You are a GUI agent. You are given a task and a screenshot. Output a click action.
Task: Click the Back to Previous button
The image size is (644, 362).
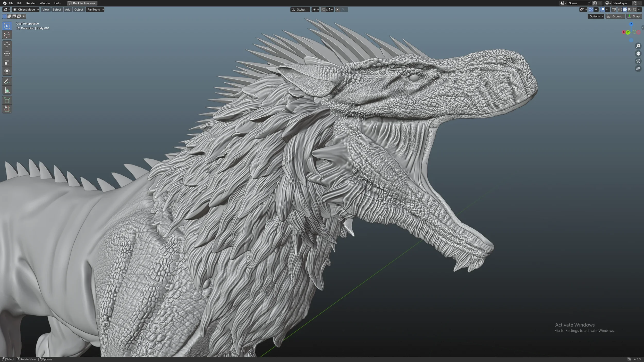coord(82,3)
